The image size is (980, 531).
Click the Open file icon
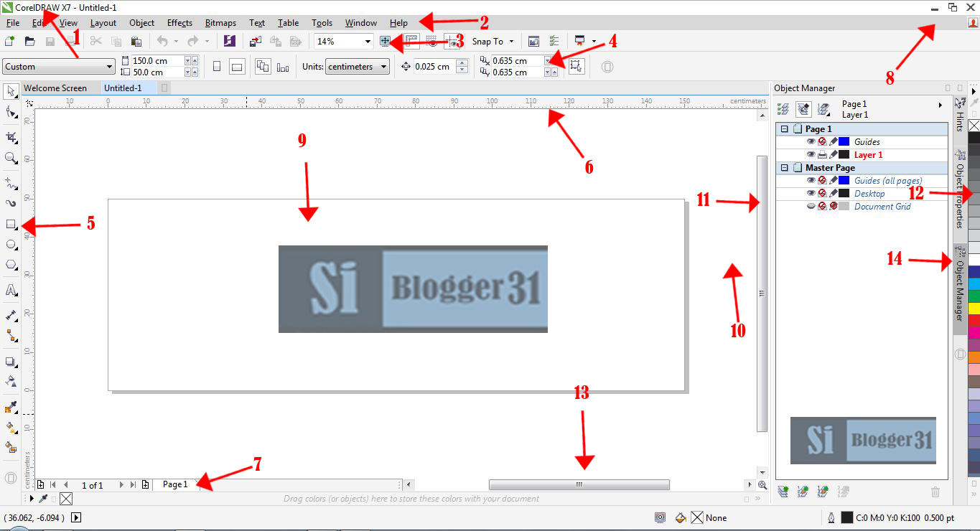[x=30, y=42]
